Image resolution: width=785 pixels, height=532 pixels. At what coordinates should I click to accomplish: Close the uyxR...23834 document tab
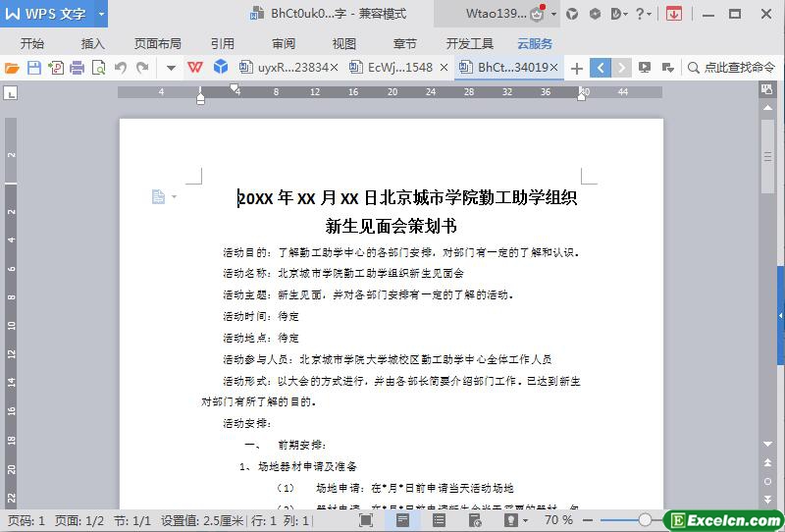click(x=334, y=67)
